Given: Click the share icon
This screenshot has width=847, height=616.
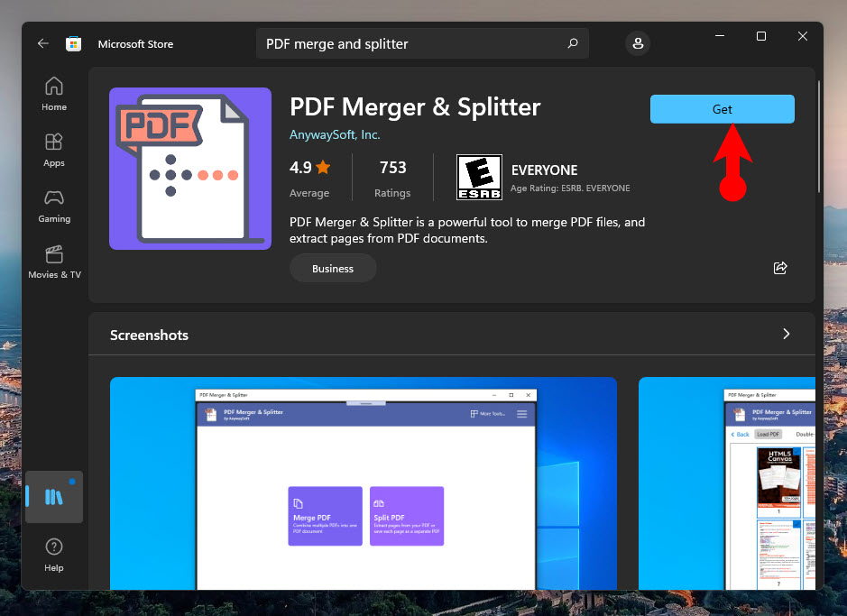Looking at the screenshot, I should click(x=780, y=268).
